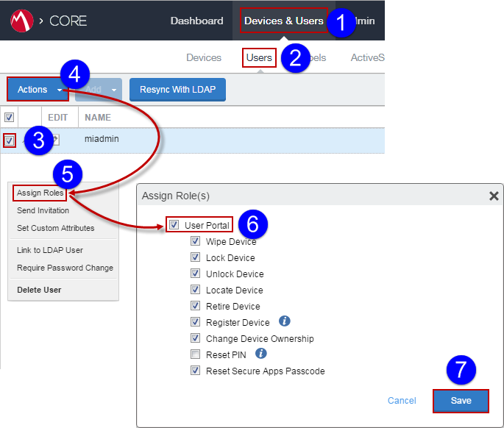Open the Dashboard tab
The image size is (504, 428).
pyautogui.click(x=196, y=21)
